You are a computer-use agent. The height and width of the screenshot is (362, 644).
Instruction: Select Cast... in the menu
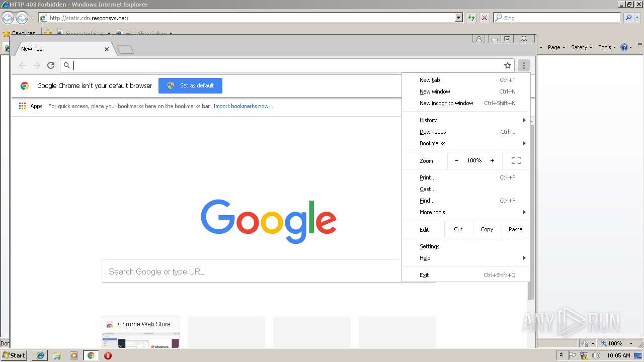(466, 189)
